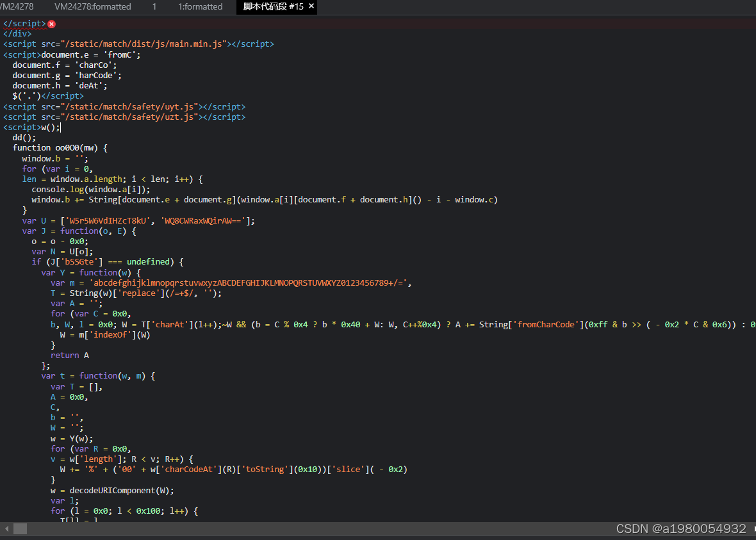Viewport: 756px width, 540px height.
Task: Click the for (l = 0x0; l < 0x100 loop line
Action: click(124, 511)
